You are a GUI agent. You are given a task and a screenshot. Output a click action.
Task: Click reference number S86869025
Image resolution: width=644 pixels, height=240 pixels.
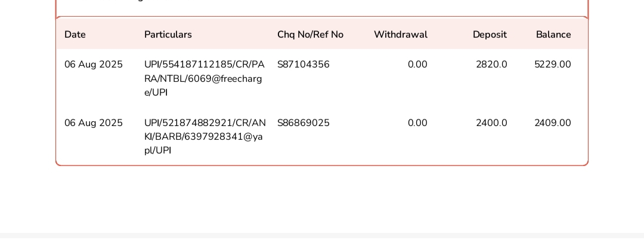[x=304, y=123]
